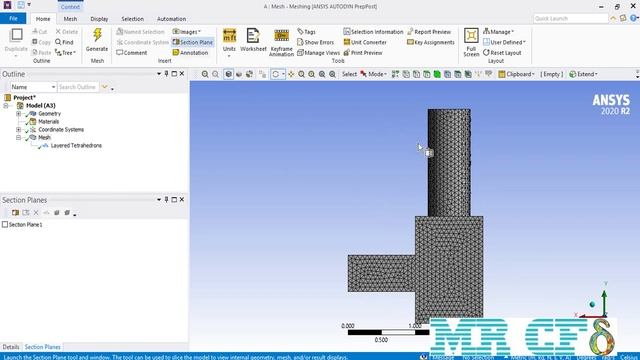Screen dimensions: 640x360
Task: Click the delete section plane X icon
Action: point(36,213)
